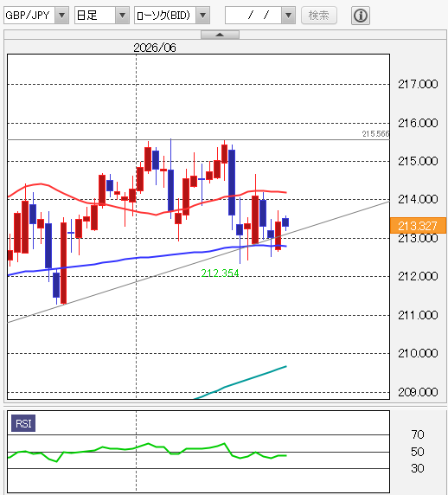Click the RSI 50 level label

pos(418,452)
